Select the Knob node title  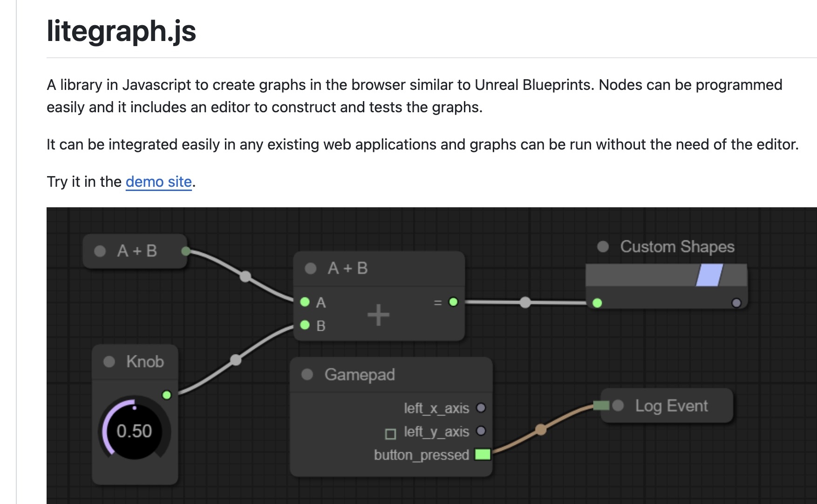145,361
